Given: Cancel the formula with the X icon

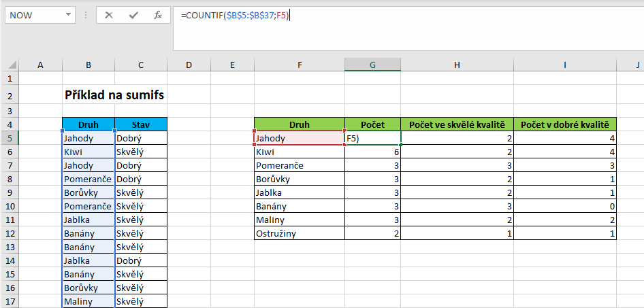Looking at the screenshot, I should (109, 16).
